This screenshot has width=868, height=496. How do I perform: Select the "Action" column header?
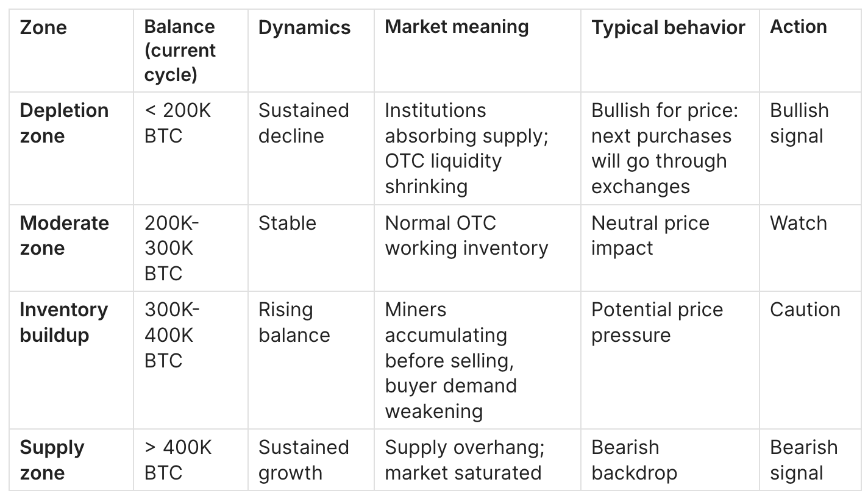[799, 27]
